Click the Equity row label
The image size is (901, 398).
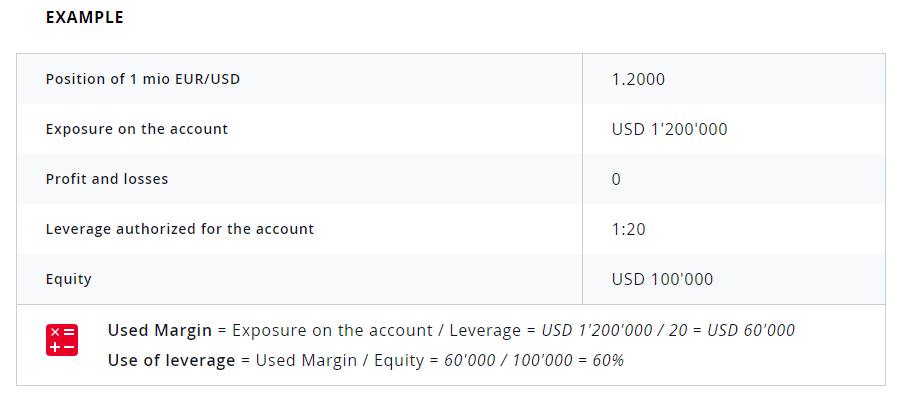point(68,280)
